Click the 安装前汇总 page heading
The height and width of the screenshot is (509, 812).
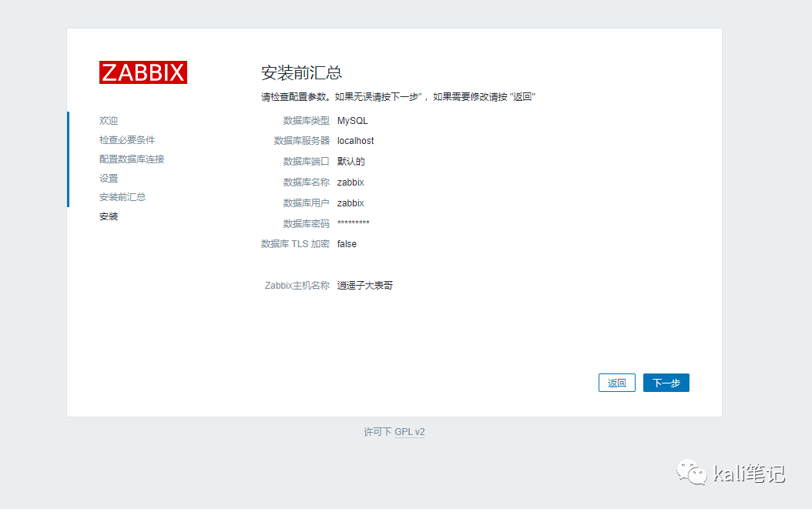tap(301, 72)
